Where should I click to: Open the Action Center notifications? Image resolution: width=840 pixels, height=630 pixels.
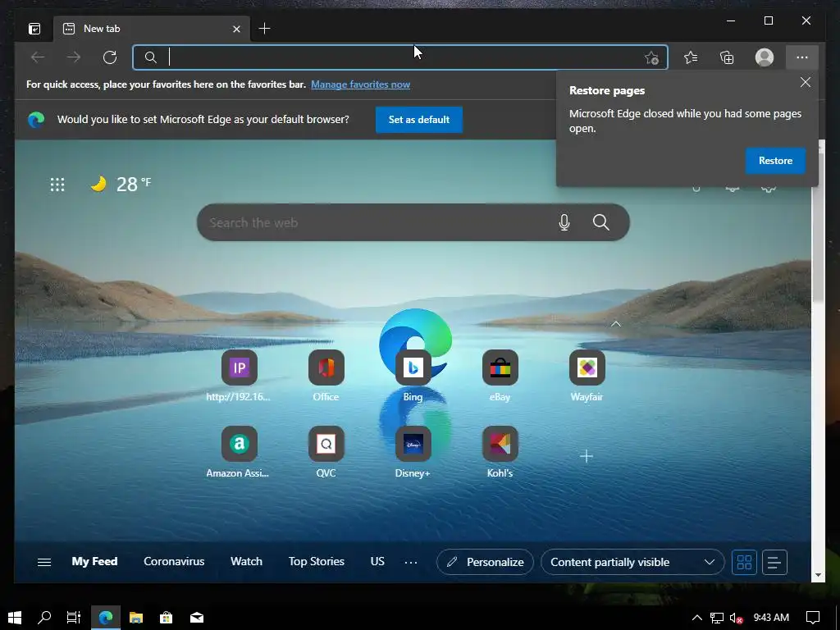[813, 618]
